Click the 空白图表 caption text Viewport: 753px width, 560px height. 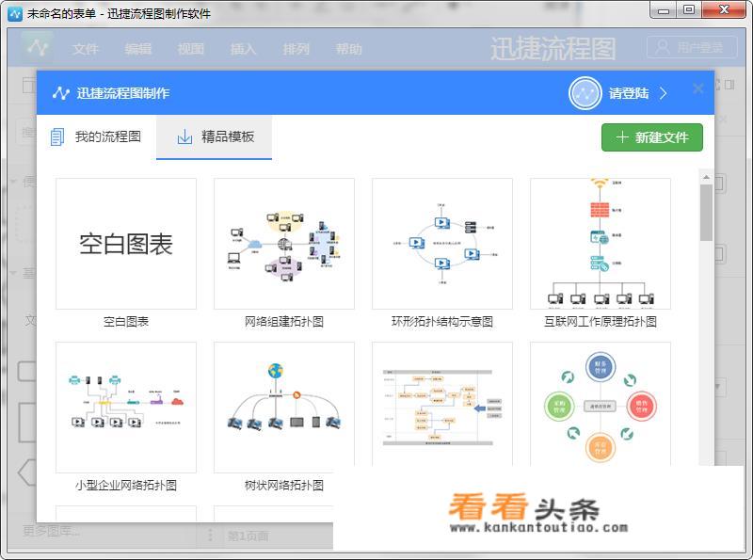(x=126, y=322)
